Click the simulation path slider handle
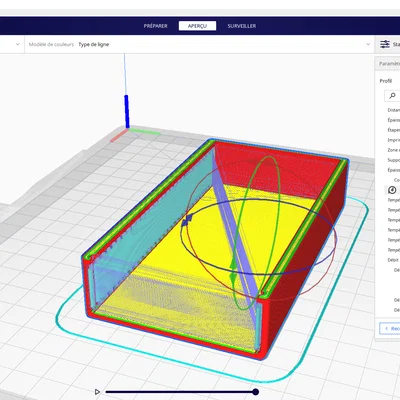The image size is (400, 400). (256, 392)
